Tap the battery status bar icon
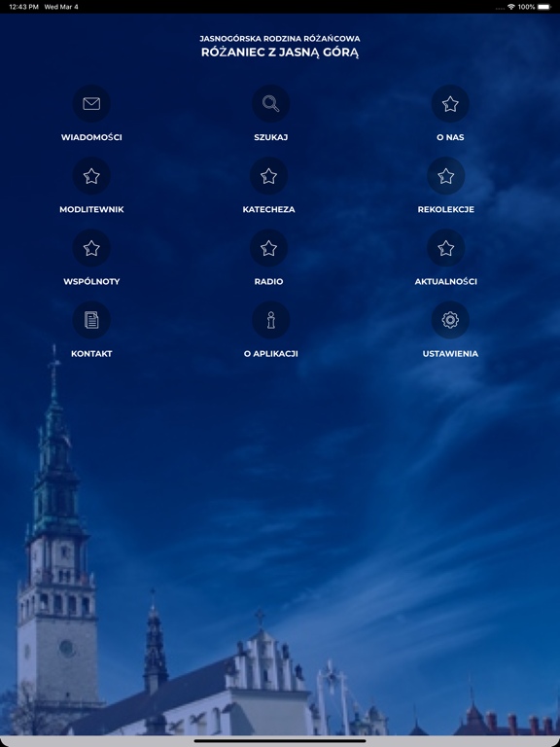This screenshot has width=560, height=747. [x=543, y=7]
